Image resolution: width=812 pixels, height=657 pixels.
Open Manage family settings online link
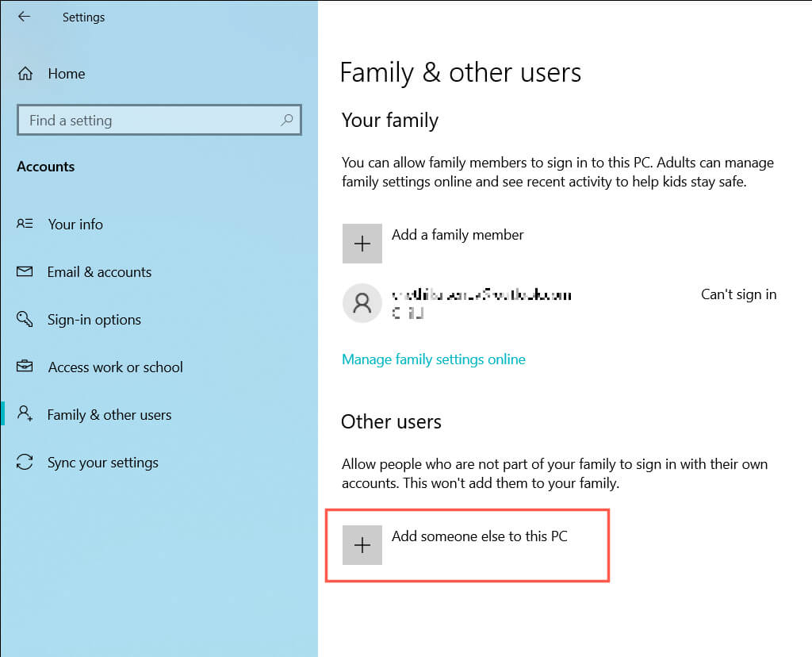[433, 359]
